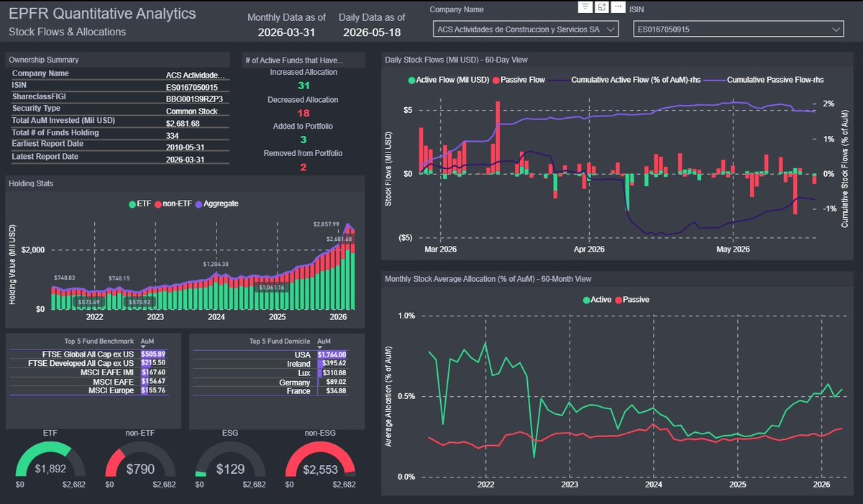Image resolution: width=863 pixels, height=504 pixels.
Task: Click the Total AuM Invested value $2,681.68
Action: [x=183, y=123]
